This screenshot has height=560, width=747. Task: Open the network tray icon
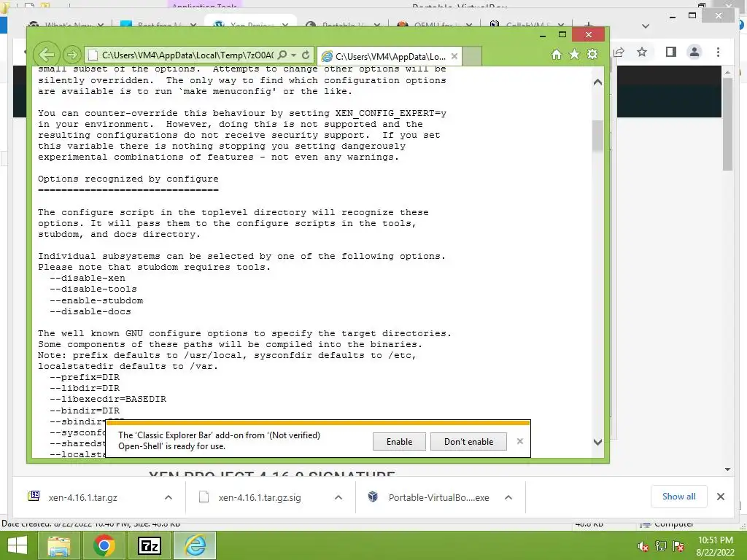tap(661, 546)
